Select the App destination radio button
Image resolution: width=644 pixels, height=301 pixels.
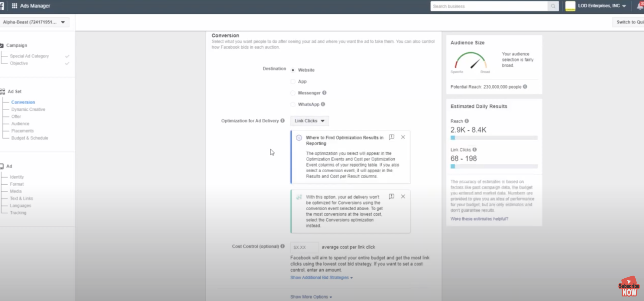click(293, 81)
